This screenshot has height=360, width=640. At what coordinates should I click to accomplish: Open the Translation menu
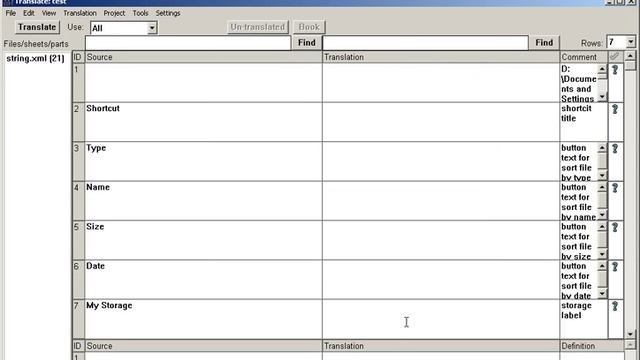click(80, 13)
